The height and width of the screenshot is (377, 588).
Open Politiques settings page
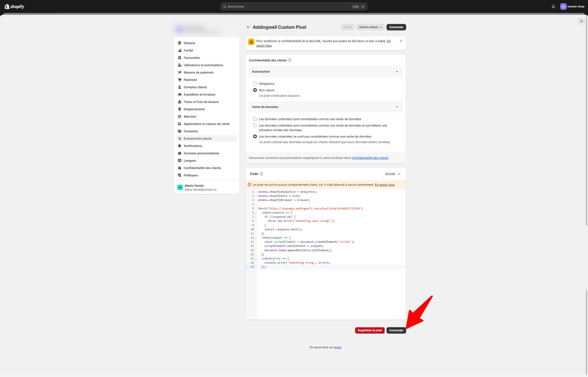(x=207, y=175)
